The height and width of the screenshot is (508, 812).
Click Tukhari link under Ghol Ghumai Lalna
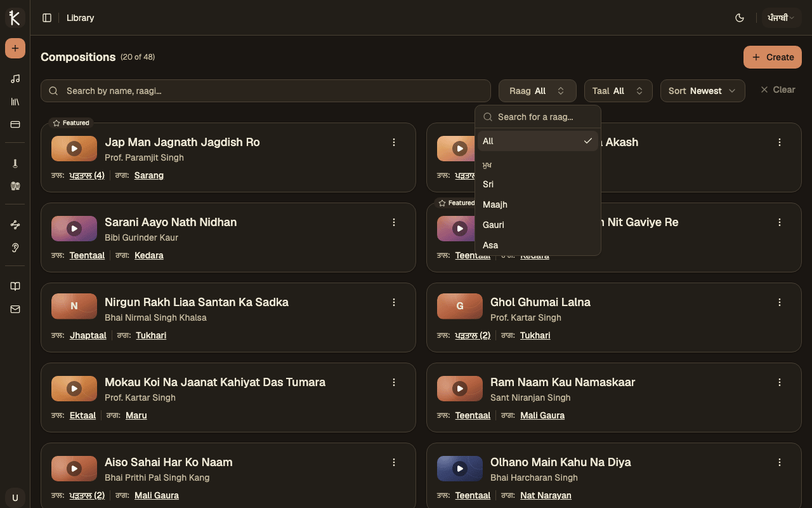pos(535,335)
